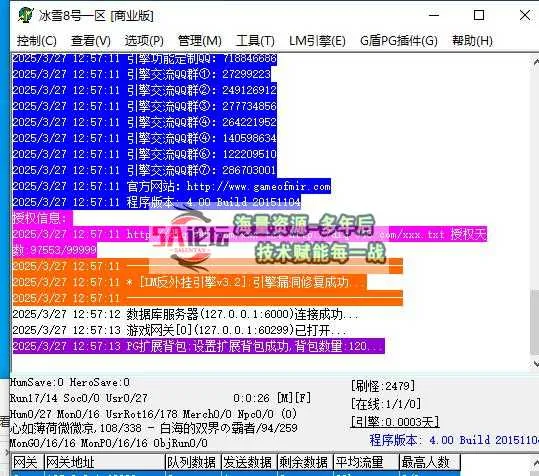Open the 管理(M) menu

(200, 41)
